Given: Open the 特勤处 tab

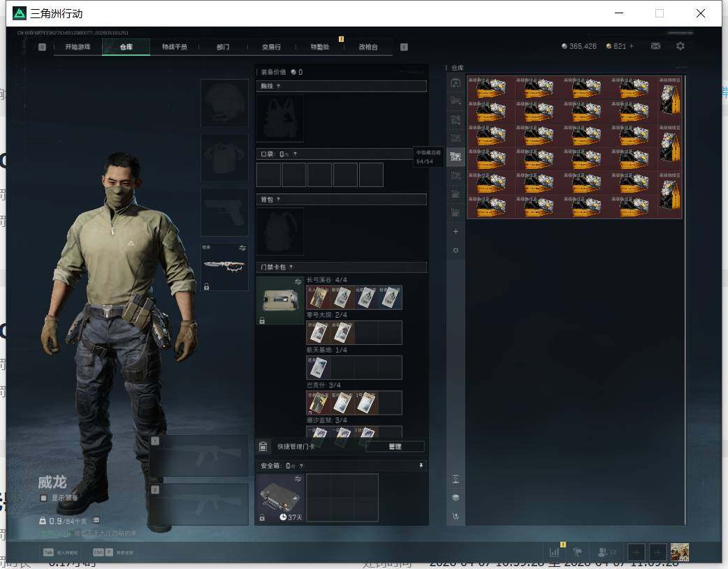Looking at the screenshot, I should point(320,47).
